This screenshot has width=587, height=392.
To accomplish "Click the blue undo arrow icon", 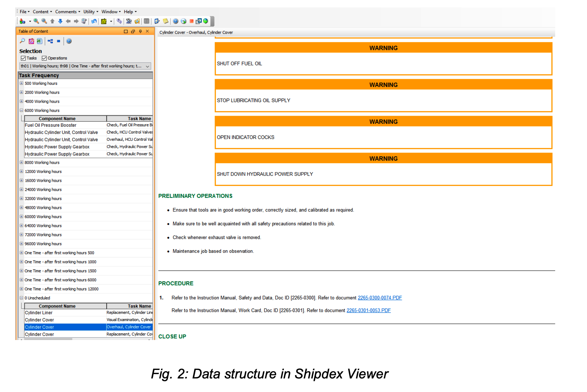I will coord(94,21).
